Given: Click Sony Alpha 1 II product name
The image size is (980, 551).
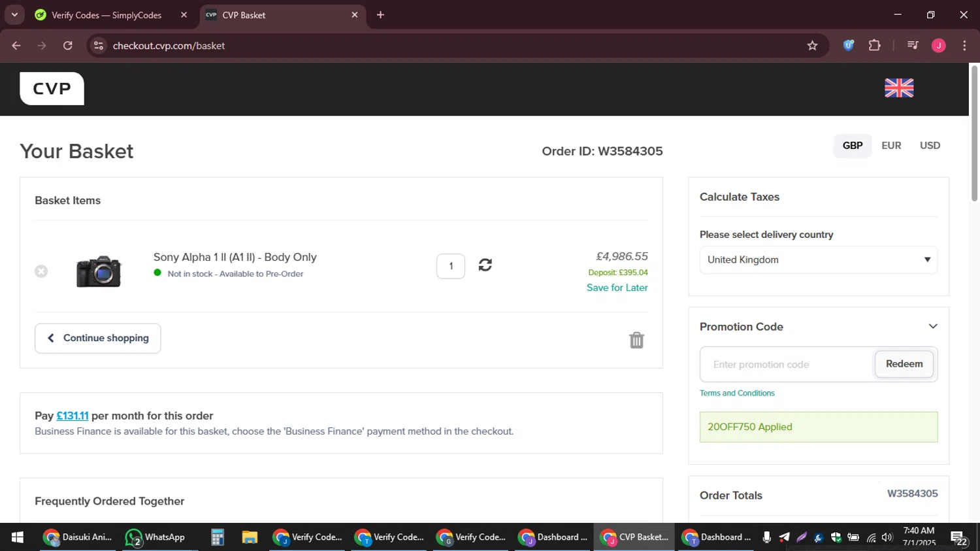Looking at the screenshot, I should tap(235, 257).
